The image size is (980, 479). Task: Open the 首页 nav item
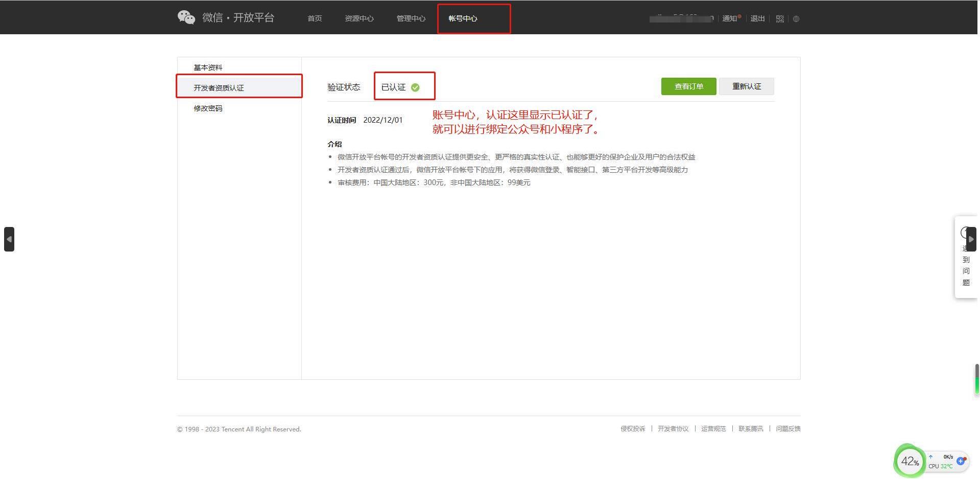point(315,18)
